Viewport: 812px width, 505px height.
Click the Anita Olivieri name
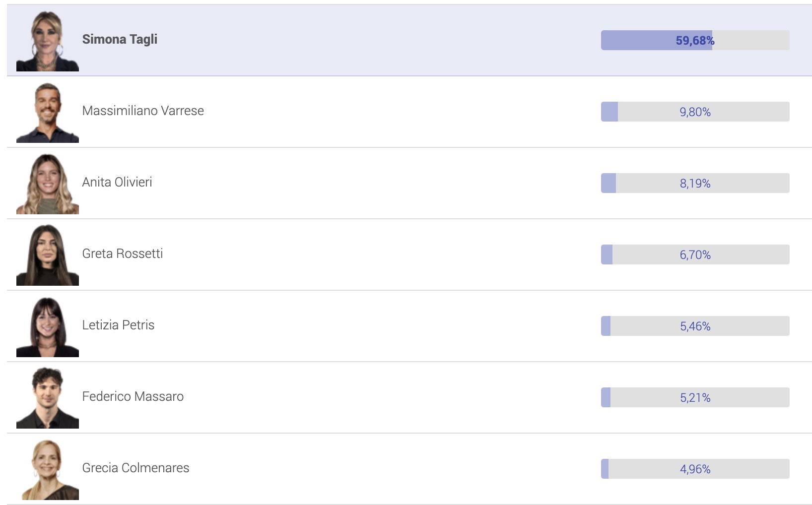click(x=117, y=182)
